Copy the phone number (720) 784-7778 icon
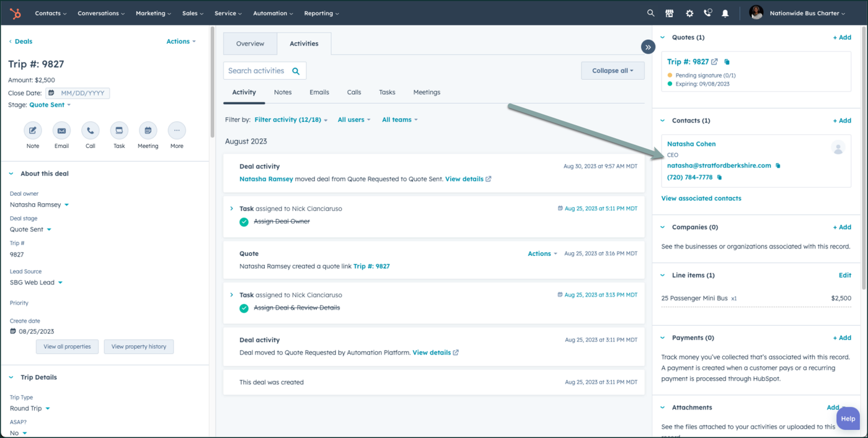This screenshot has width=868, height=438. pyautogui.click(x=720, y=178)
